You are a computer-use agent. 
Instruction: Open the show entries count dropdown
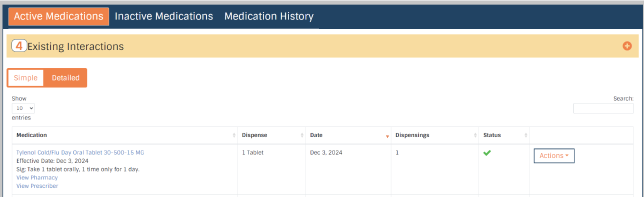tap(23, 108)
